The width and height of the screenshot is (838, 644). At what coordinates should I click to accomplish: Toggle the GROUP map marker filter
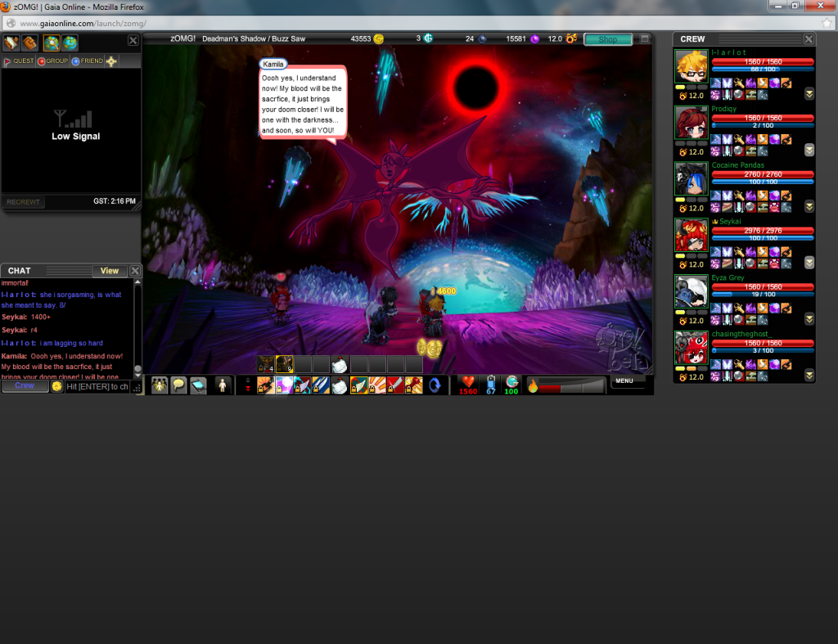point(53,61)
